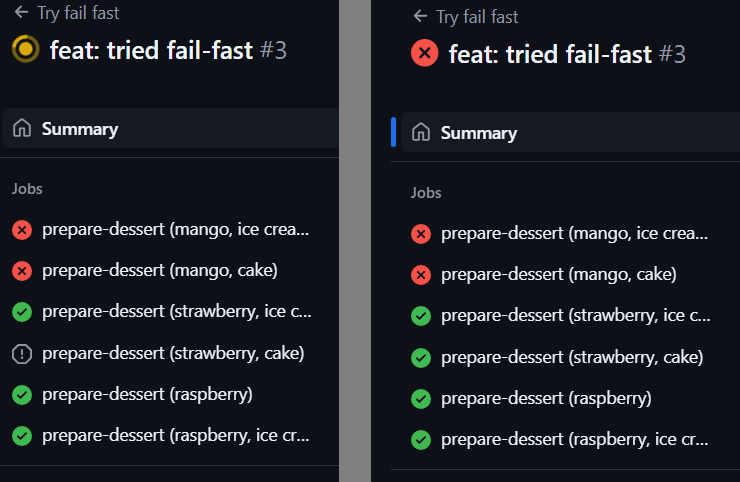The height and width of the screenshot is (482, 740).
Task: Click back arrow in right panel header
Action: pos(422,17)
